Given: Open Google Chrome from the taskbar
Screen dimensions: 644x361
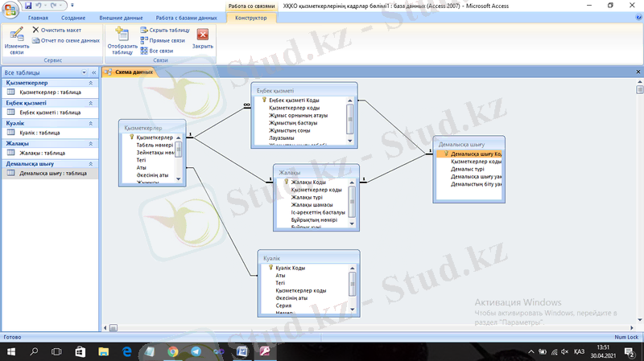Looking at the screenshot, I should 172,352.
